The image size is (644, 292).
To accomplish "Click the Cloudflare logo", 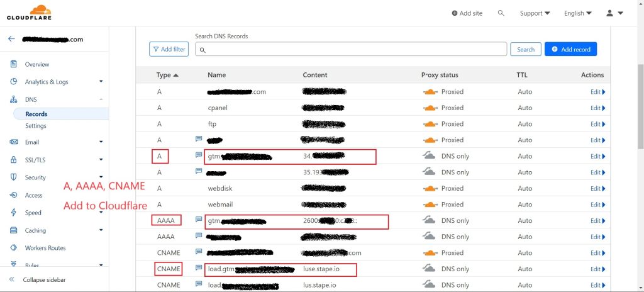I will pyautogui.click(x=29, y=13).
